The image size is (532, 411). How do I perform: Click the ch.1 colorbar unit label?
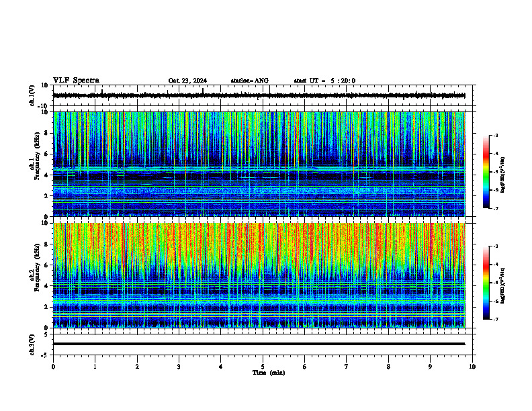(x=503, y=175)
